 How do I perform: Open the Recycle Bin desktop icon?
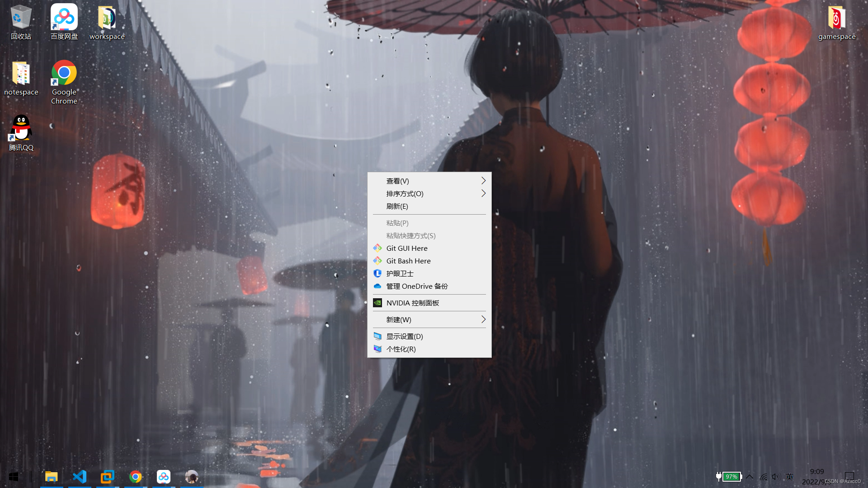click(x=21, y=23)
